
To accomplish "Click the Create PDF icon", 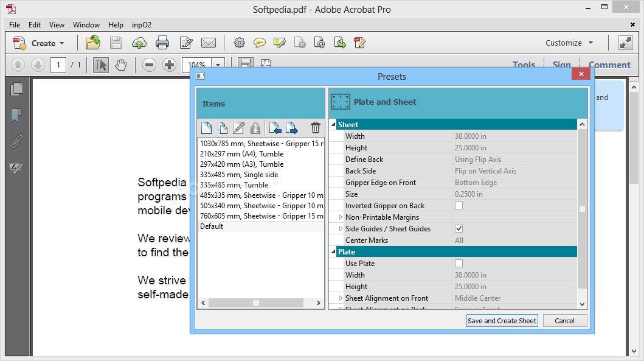I will point(19,43).
